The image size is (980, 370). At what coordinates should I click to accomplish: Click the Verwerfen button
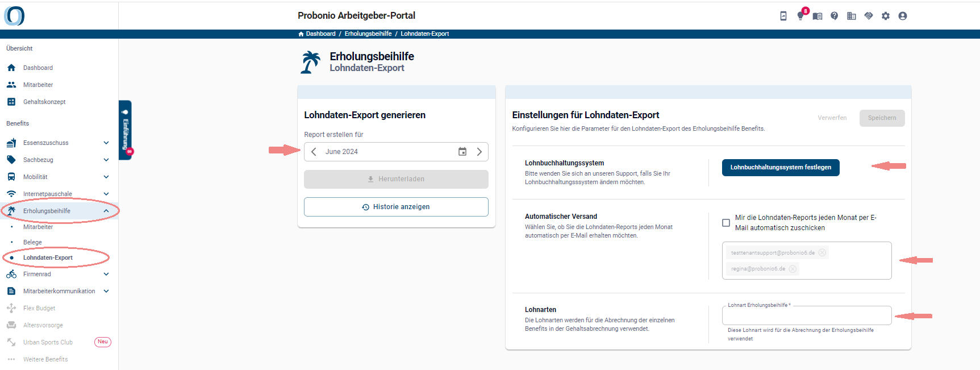832,118
